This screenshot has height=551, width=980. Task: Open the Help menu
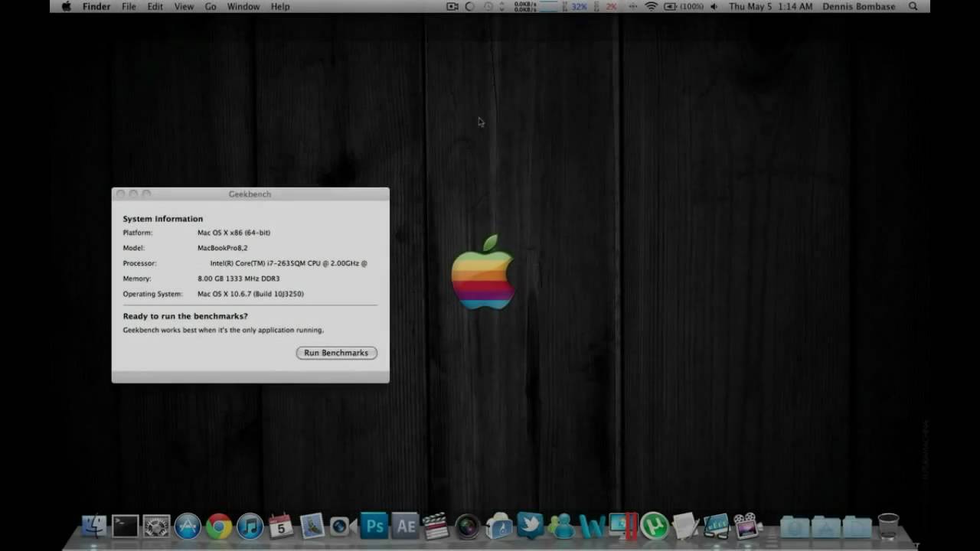tap(280, 6)
